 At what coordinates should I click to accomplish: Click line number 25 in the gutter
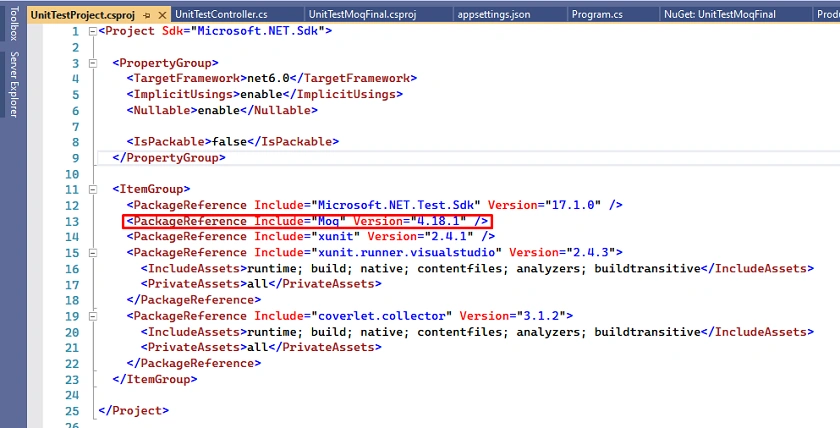tap(72, 411)
